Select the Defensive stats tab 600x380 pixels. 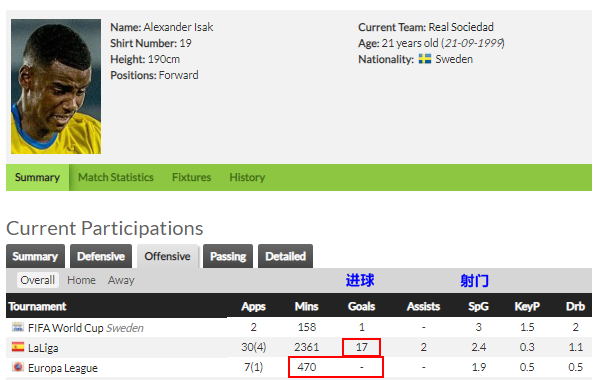(101, 256)
